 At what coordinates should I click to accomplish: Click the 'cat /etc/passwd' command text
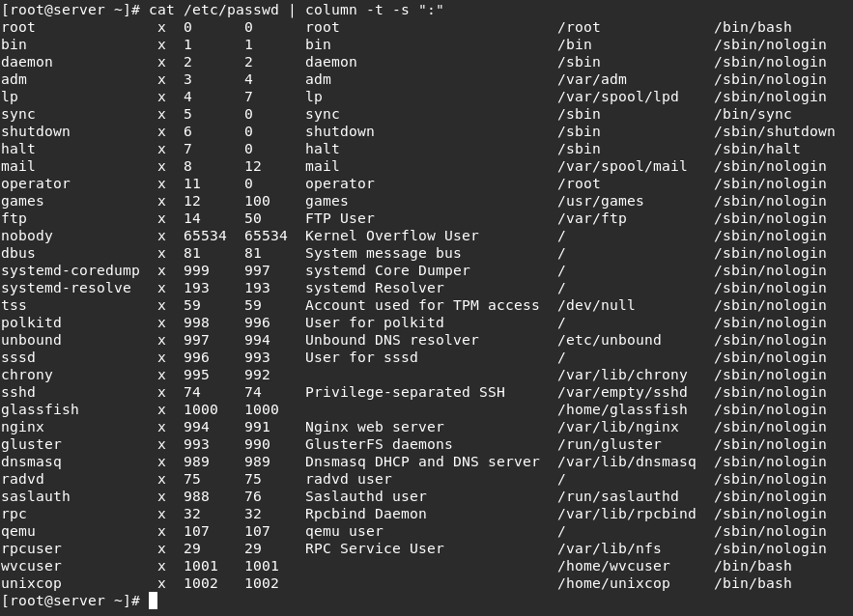(x=213, y=10)
